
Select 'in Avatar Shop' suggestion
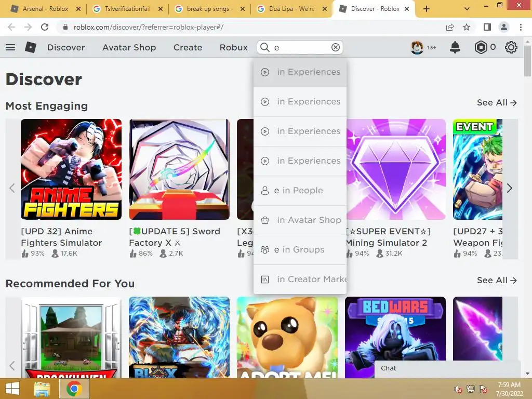click(300, 220)
